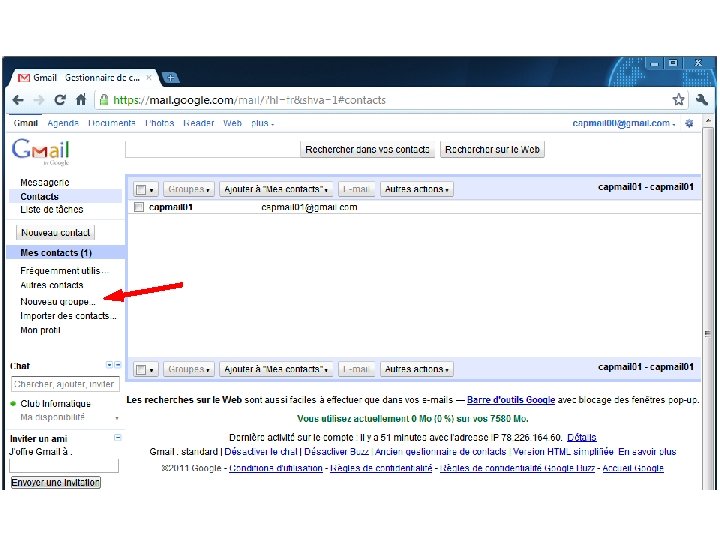The image size is (720, 540).
Task: Click chat search field Chercher, ajouter, inviter
Action: 65,384
